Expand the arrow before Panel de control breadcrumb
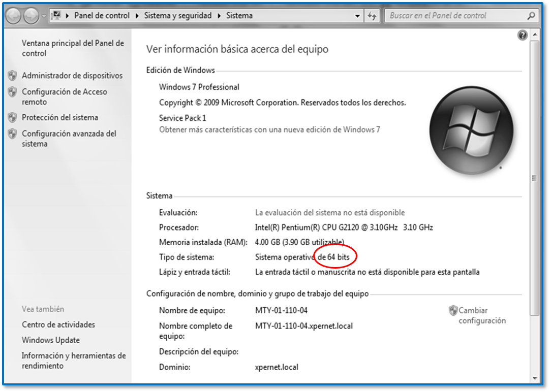The width and height of the screenshot is (550, 392). click(67, 16)
